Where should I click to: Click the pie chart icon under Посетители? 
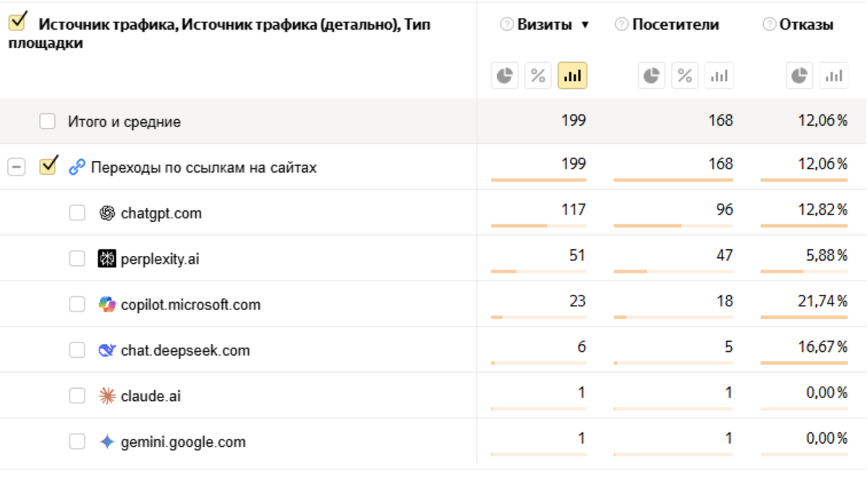(652, 76)
